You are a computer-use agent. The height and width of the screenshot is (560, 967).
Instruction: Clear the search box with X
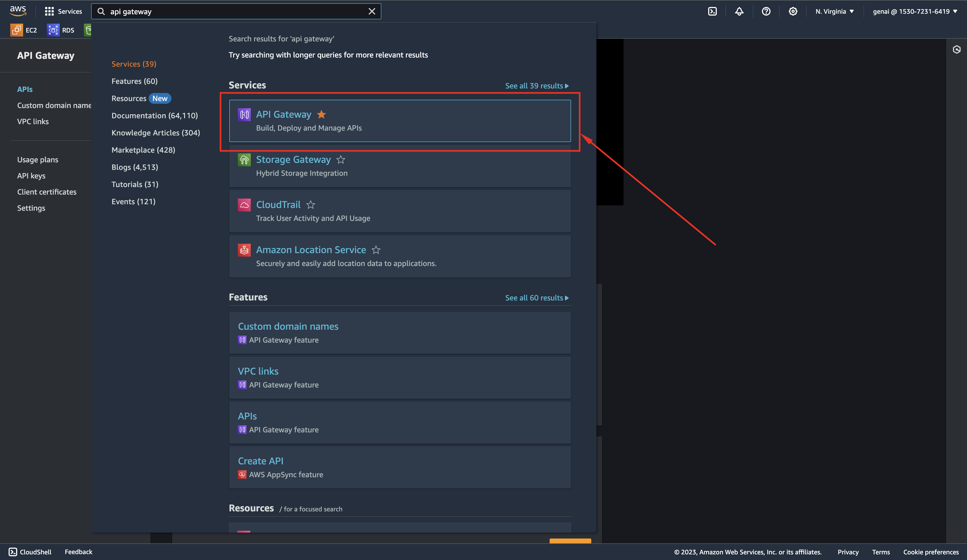click(371, 12)
